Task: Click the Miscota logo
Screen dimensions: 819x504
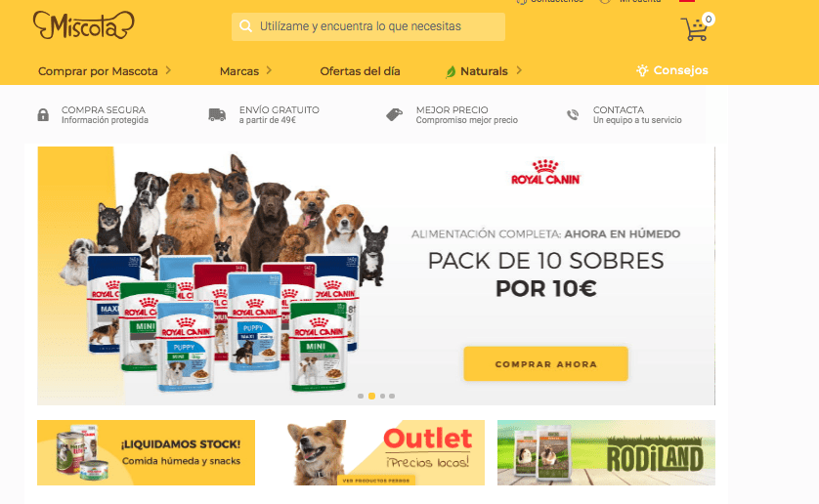Action: [84, 25]
